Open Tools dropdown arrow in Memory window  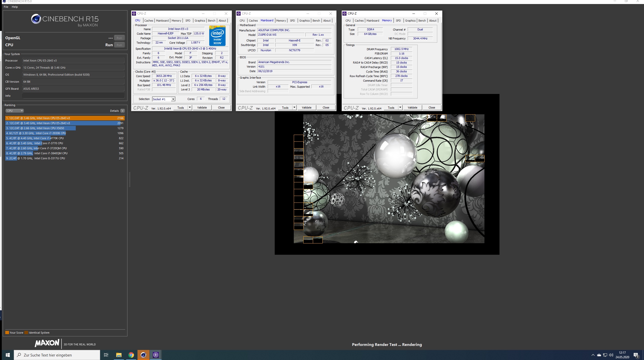(x=400, y=108)
